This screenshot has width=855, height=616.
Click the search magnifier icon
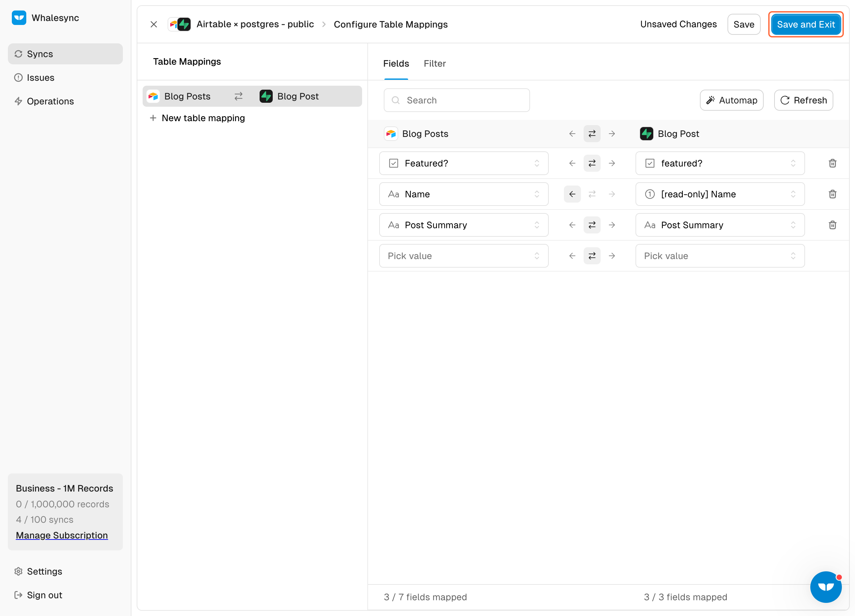(395, 100)
